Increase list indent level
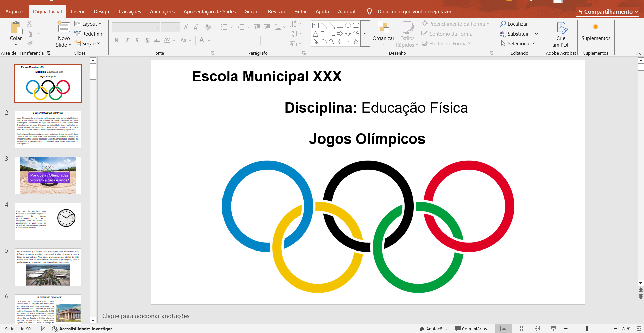644x333 pixels. click(267, 27)
